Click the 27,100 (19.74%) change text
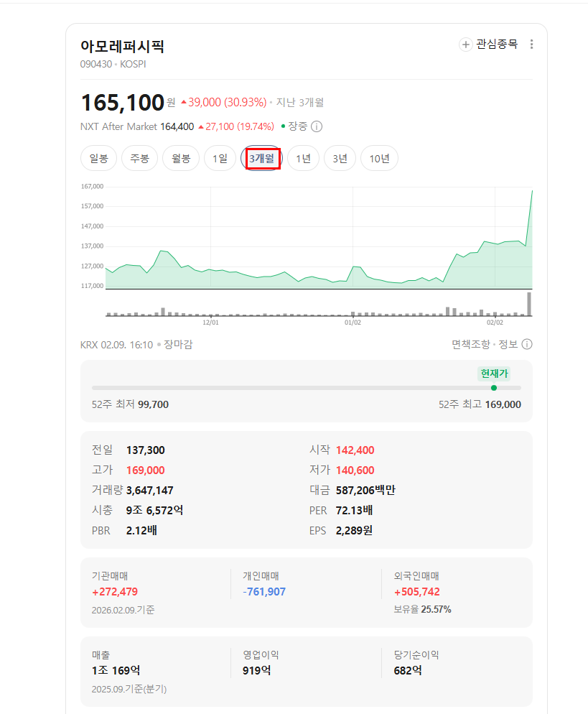Screen dimensions: 588x714 pyautogui.click(x=236, y=126)
